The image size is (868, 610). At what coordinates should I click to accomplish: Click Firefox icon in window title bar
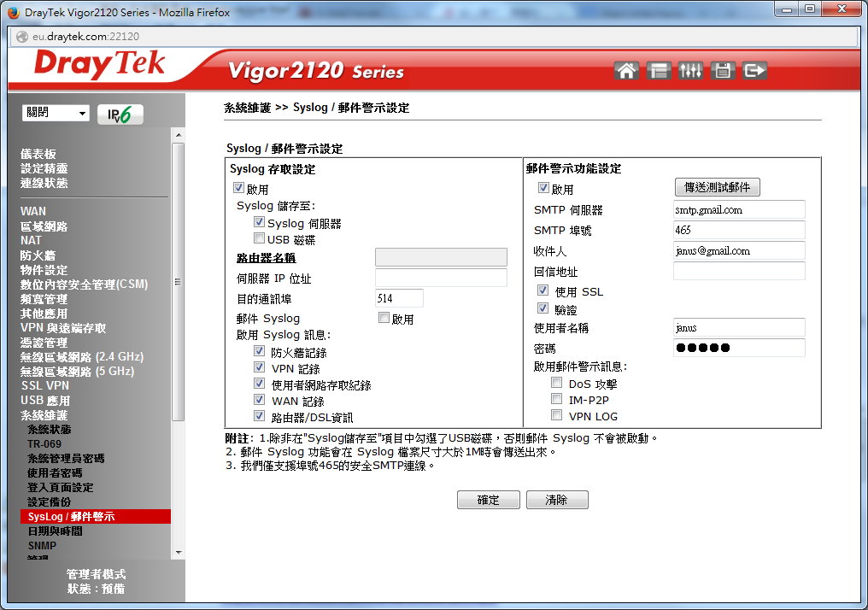14,12
